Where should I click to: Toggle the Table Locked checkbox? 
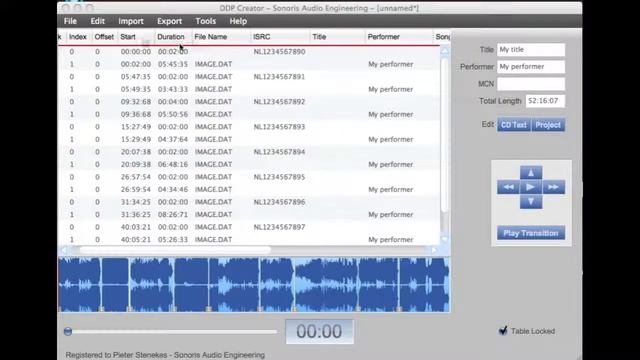click(x=503, y=331)
